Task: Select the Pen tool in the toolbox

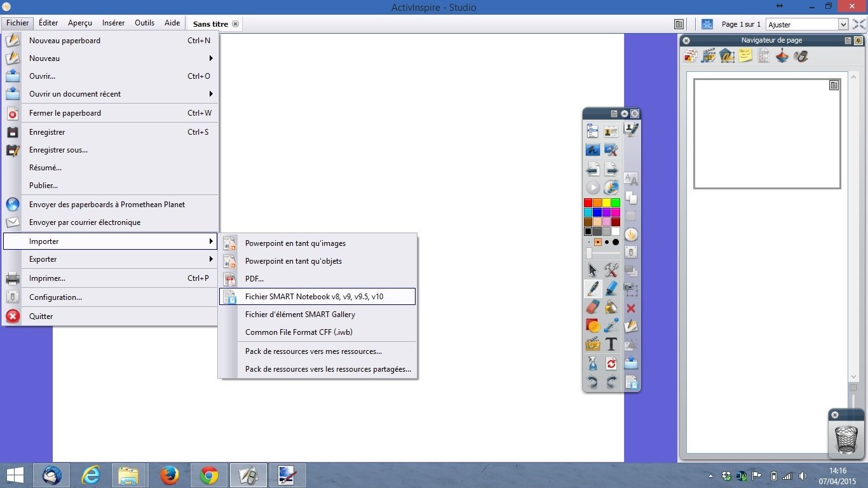Action: click(x=592, y=288)
